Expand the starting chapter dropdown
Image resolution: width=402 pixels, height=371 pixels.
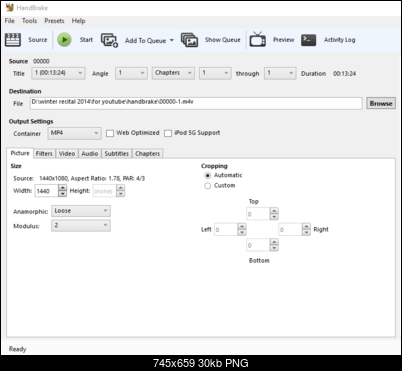pyautogui.click(x=215, y=73)
